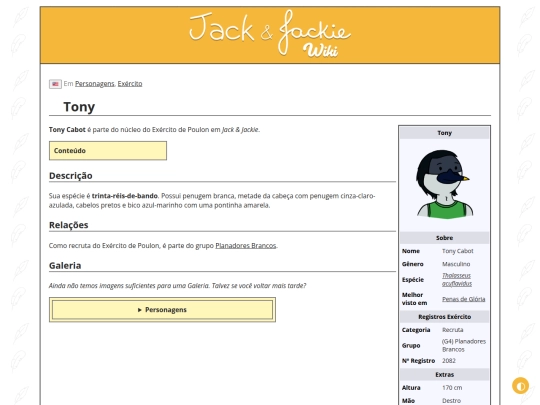Click the small triangle beside Personagens
The width and height of the screenshot is (540, 405).
click(139, 310)
